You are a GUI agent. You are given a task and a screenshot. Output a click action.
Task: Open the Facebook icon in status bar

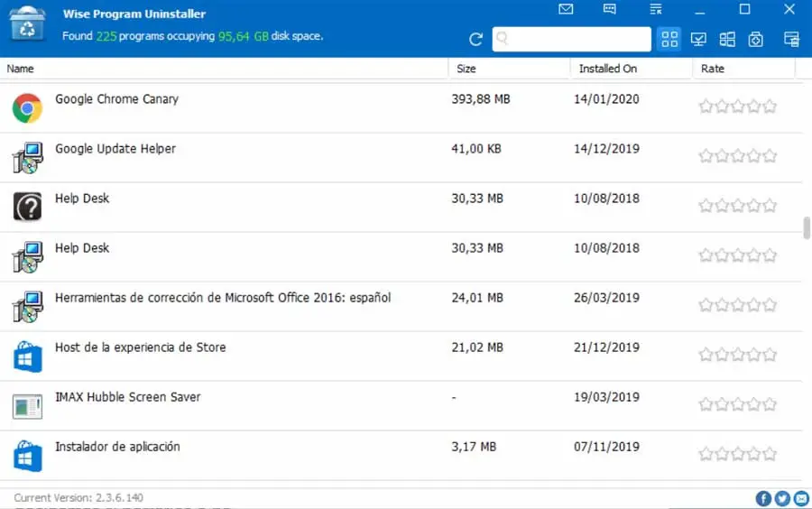[763, 499]
